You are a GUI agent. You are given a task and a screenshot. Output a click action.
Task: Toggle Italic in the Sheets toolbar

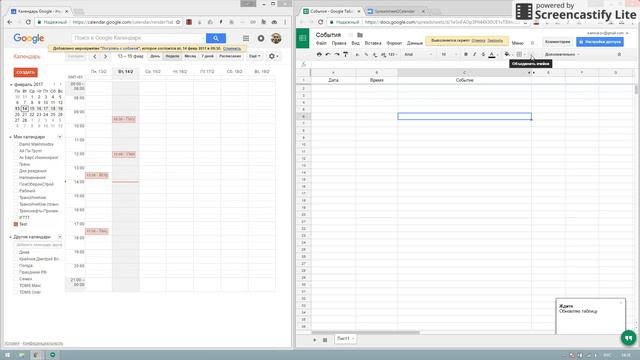(x=474, y=54)
